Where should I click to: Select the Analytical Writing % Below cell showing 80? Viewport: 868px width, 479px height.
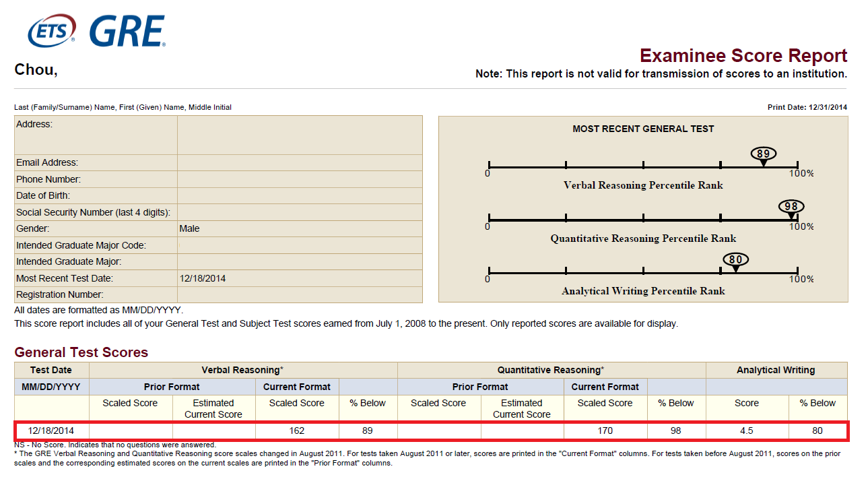click(x=817, y=430)
